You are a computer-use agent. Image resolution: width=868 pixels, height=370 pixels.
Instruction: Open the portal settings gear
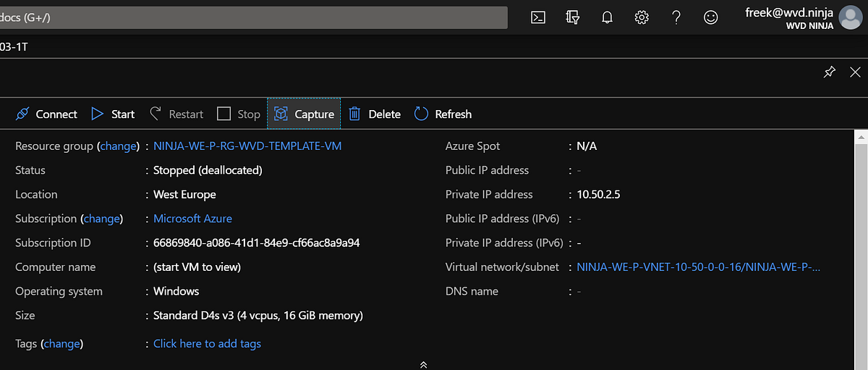(642, 17)
